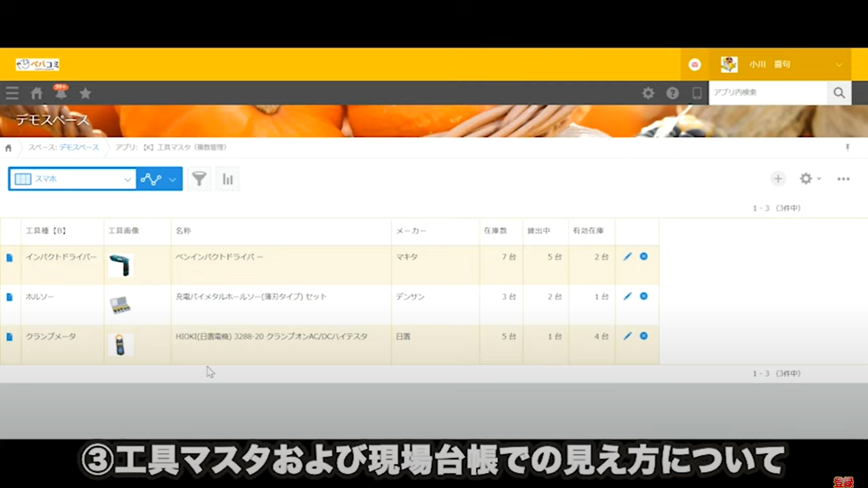Edit the ペンインパクトドライバー row via pencil icon
This screenshot has width=868, height=488.
tap(627, 256)
